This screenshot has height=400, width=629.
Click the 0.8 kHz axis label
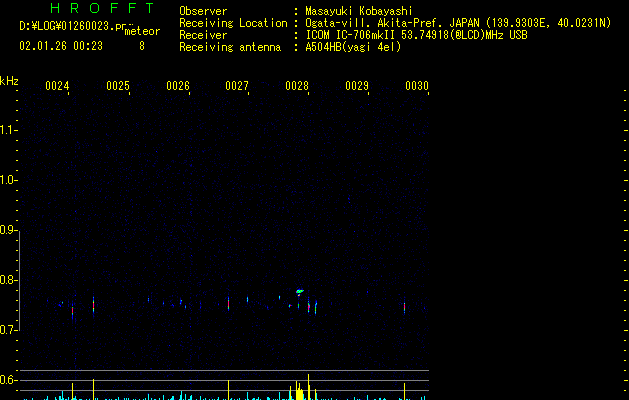[x=8, y=280]
